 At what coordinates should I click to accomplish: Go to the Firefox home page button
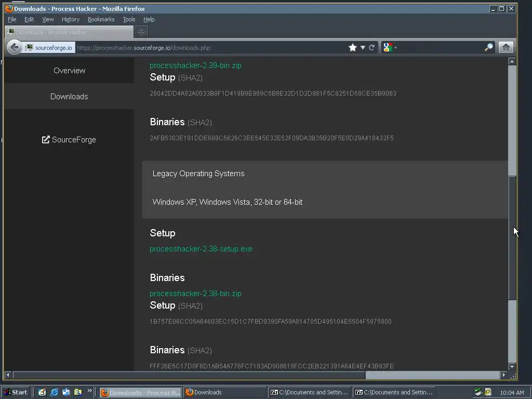pyautogui.click(x=506, y=47)
